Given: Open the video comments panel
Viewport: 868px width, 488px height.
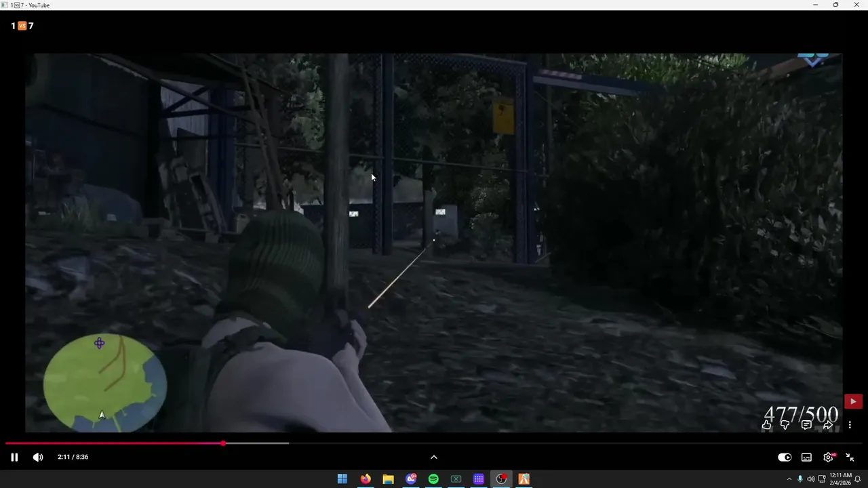Looking at the screenshot, I should (x=806, y=425).
